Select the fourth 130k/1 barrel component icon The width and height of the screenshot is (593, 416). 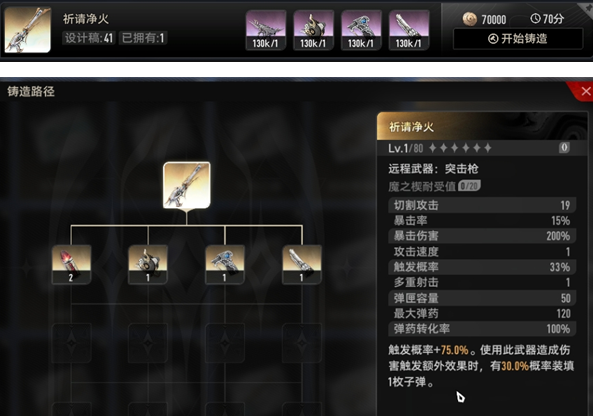click(x=409, y=30)
